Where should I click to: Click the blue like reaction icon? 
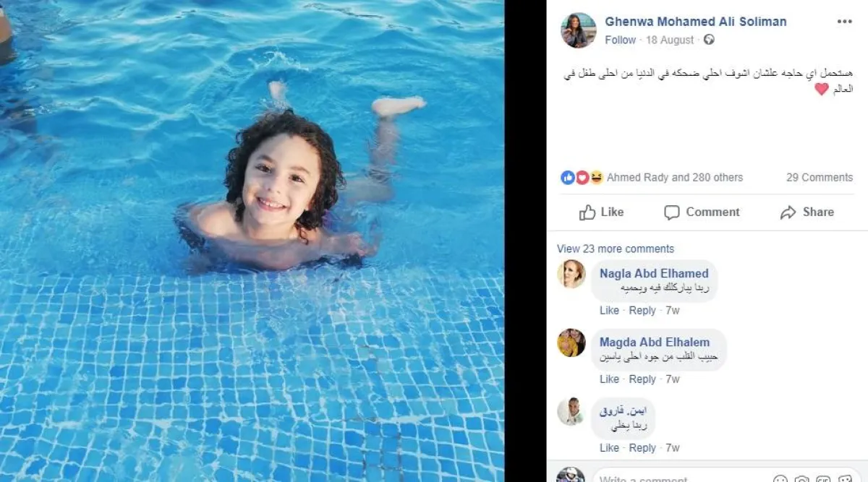click(568, 178)
